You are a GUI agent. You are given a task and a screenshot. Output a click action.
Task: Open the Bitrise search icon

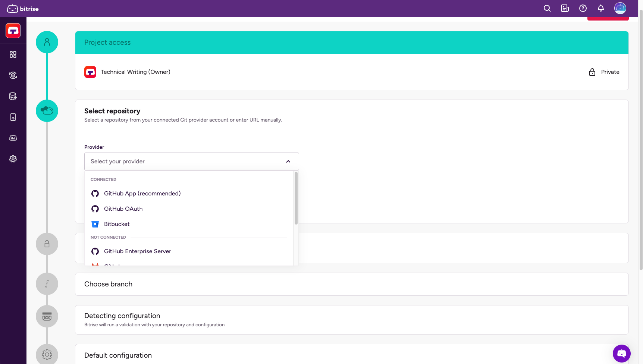click(x=547, y=8)
